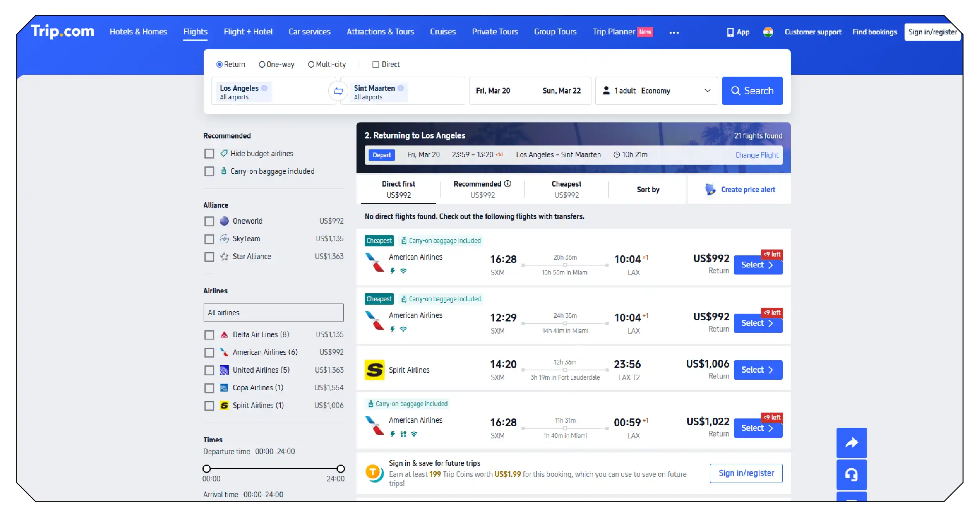The image size is (980, 517).
Task: Click the Trip.com logo
Action: pos(63,31)
